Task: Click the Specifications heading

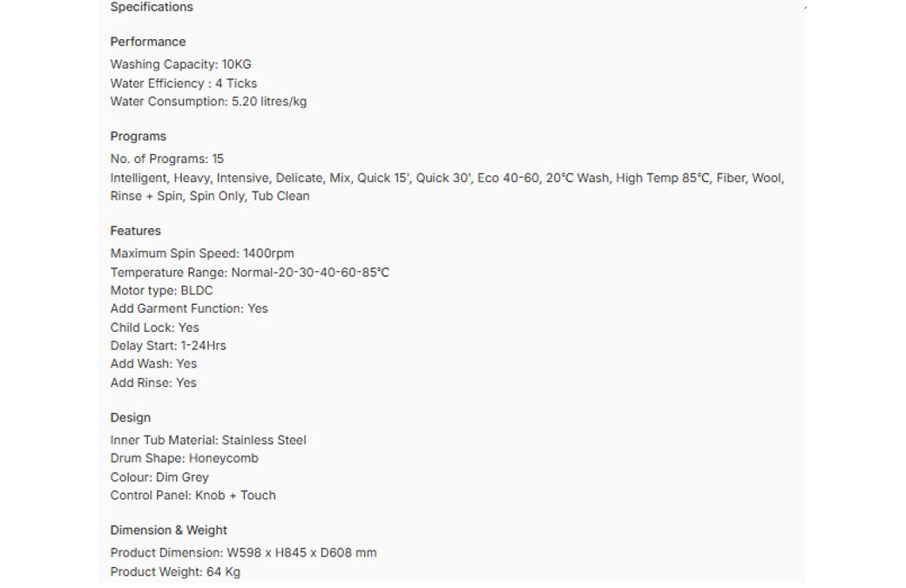Action: [152, 7]
